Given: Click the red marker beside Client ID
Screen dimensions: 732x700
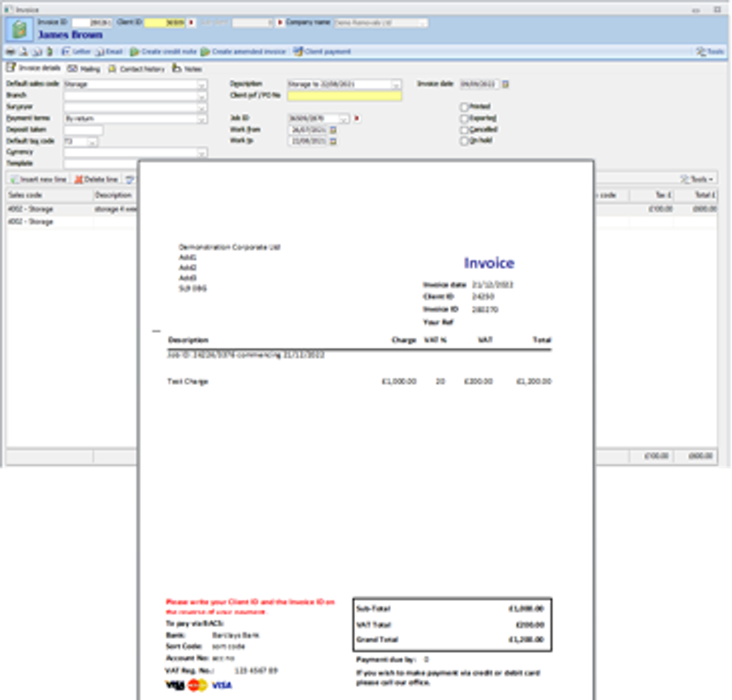Looking at the screenshot, I should pyautogui.click(x=191, y=23).
